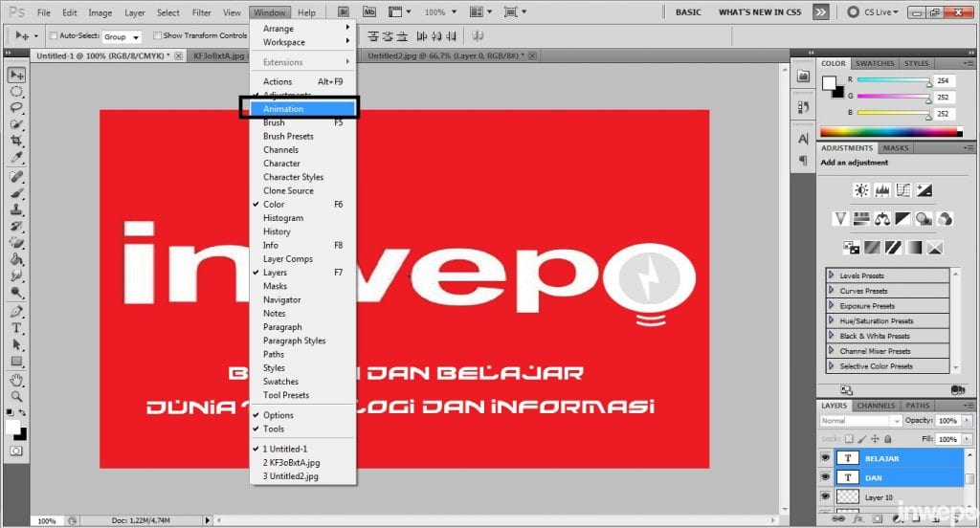Screen dimensions: 980x528
Task: Toggle Lock position icon
Action: (x=875, y=439)
